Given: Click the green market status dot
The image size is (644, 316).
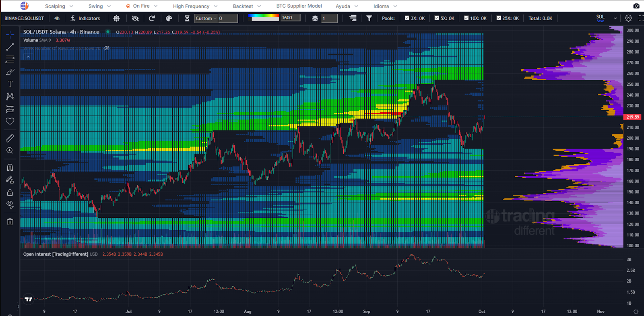Looking at the screenshot, I should pos(108,32).
